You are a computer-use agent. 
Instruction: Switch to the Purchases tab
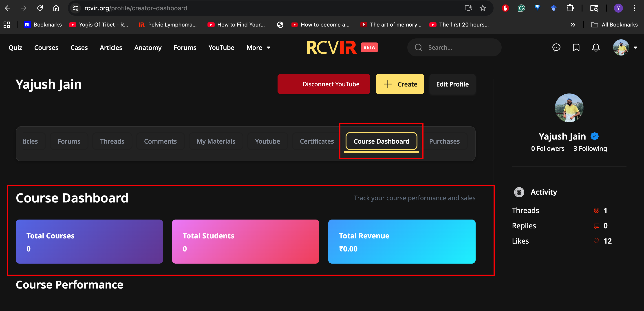444,141
